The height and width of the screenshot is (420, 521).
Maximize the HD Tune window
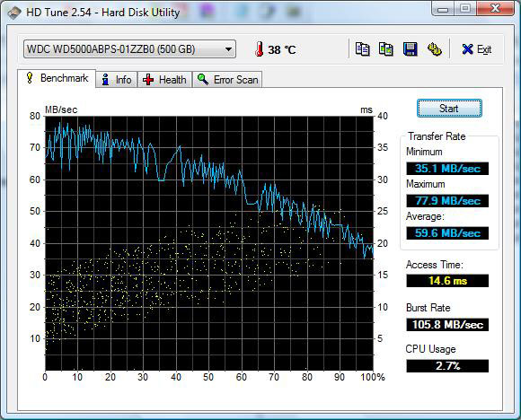click(x=465, y=8)
